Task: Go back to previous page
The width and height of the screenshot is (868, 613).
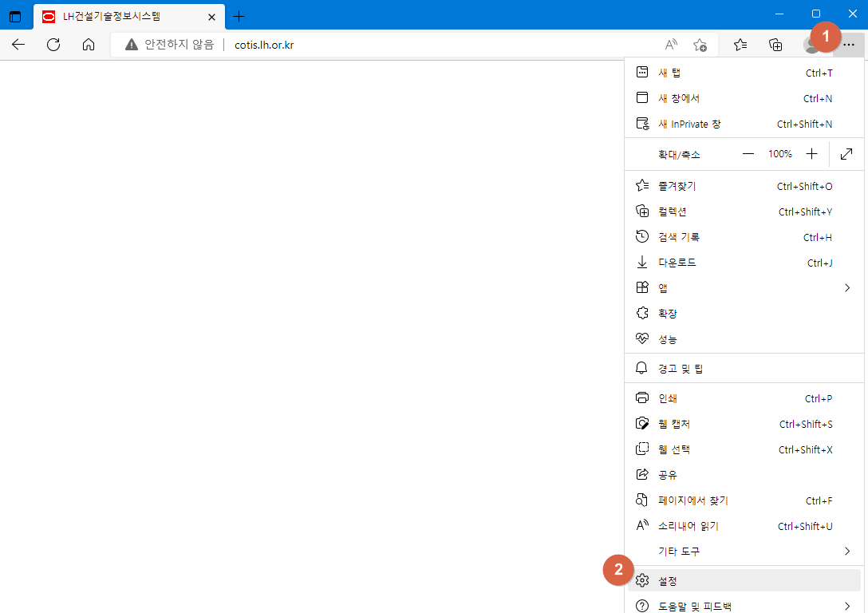Action: point(18,45)
